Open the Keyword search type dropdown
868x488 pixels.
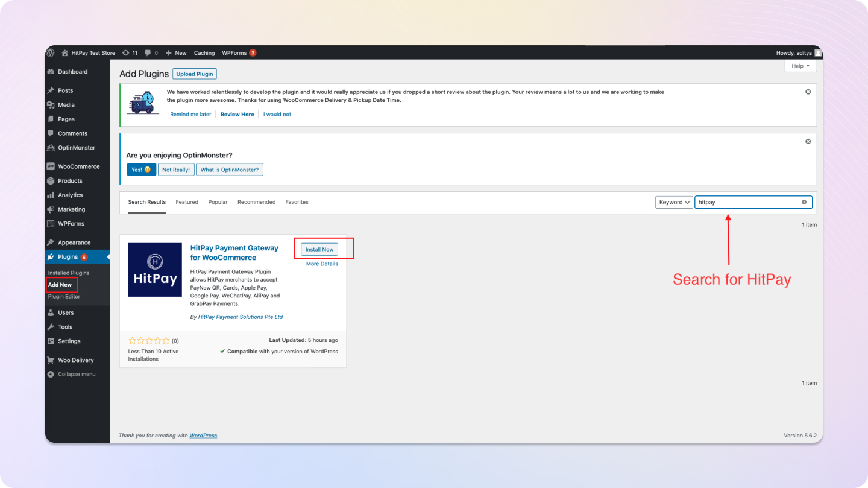(x=674, y=202)
